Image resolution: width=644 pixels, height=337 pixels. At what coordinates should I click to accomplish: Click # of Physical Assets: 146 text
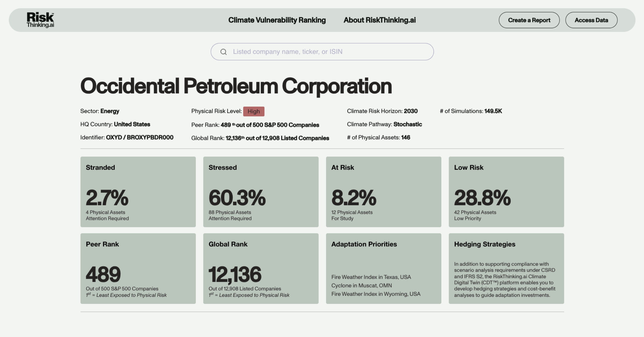click(378, 137)
